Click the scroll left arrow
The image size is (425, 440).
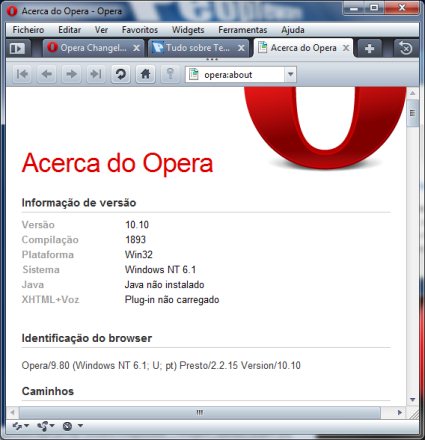(x=13, y=413)
